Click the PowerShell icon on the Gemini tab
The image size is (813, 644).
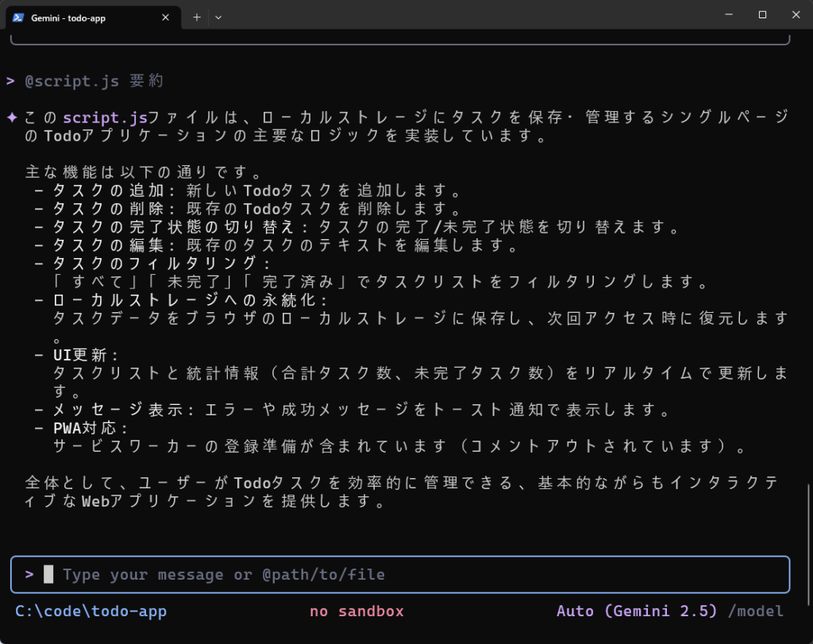point(17,16)
